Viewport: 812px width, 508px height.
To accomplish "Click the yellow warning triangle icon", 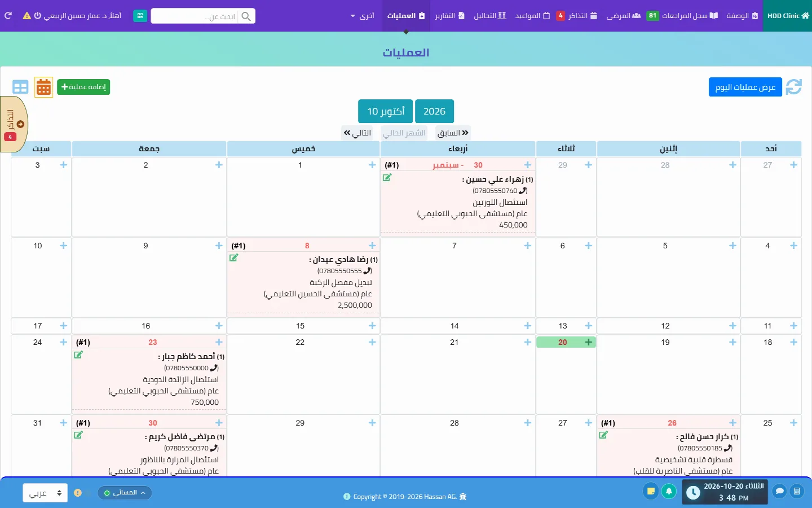I will [x=27, y=16].
